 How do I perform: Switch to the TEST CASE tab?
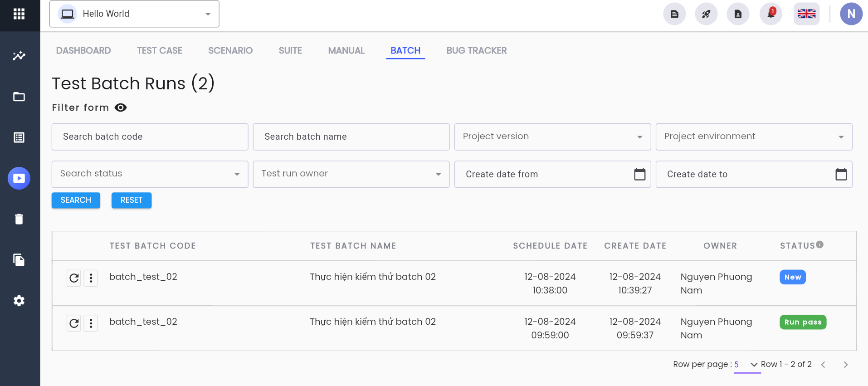(160, 51)
